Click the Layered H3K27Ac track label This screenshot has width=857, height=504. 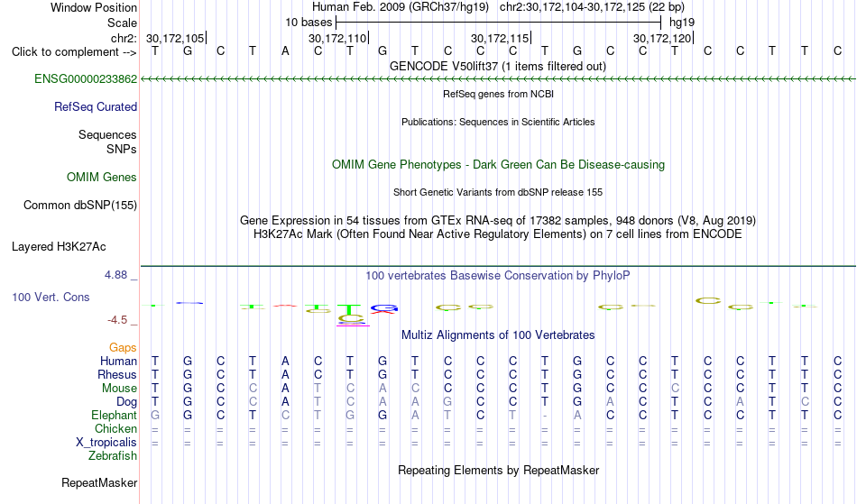tap(59, 247)
